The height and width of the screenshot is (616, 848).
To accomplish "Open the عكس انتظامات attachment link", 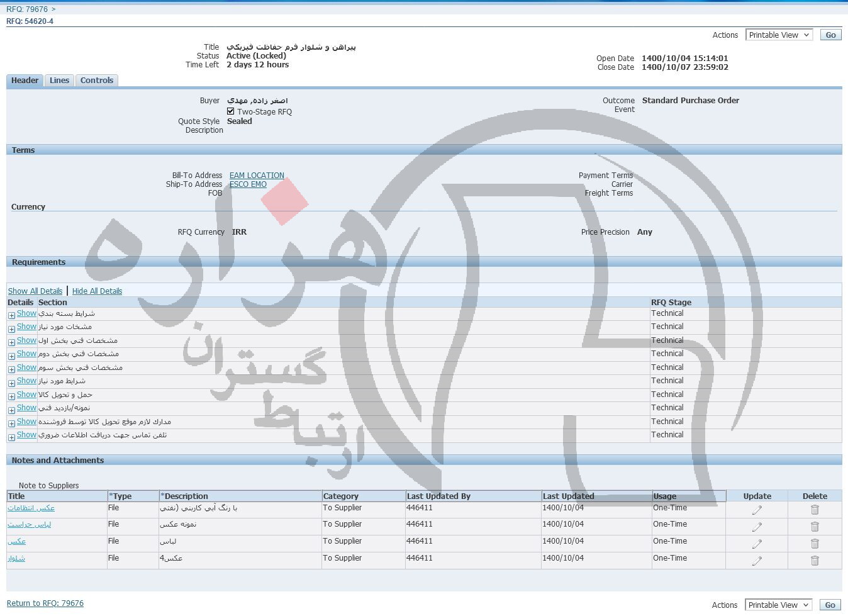I will click(x=31, y=508).
